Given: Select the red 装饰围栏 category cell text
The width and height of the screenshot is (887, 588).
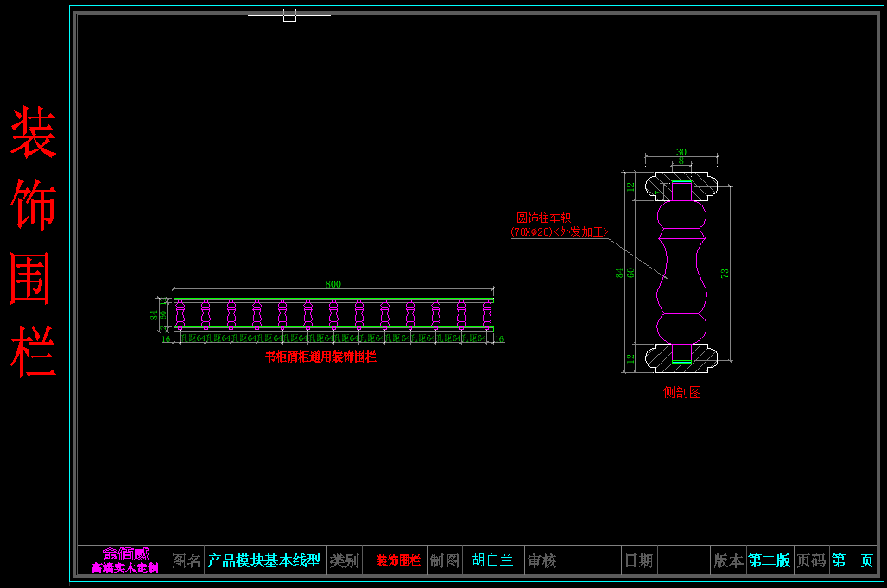Looking at the screenshot, I should pyautogui.click(x=398, y=560).
